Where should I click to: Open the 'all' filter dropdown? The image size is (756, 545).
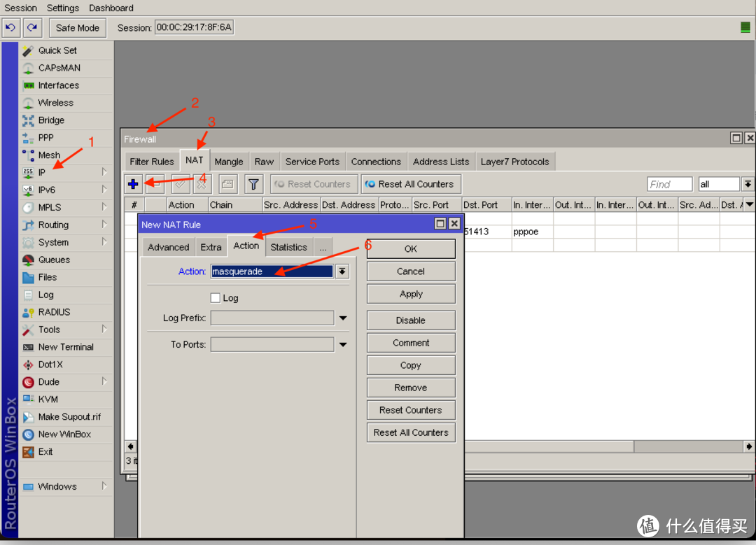pyautogui.click(x=748, y=184)
